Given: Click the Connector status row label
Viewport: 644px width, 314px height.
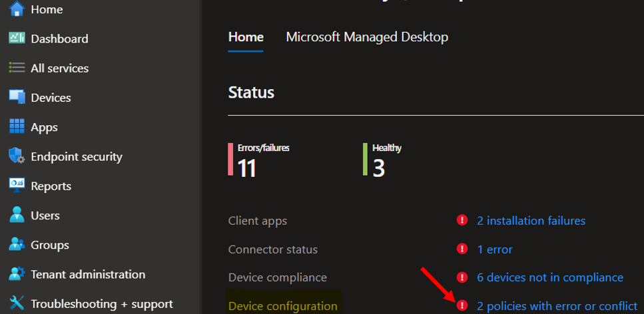Looking at the screenshot, I should click(x=272, y=249).
